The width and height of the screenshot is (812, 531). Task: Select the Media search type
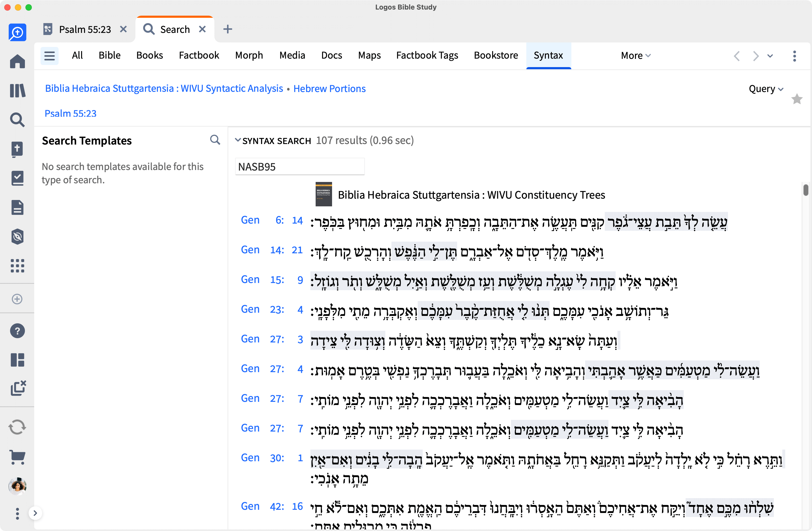[292, 55]
